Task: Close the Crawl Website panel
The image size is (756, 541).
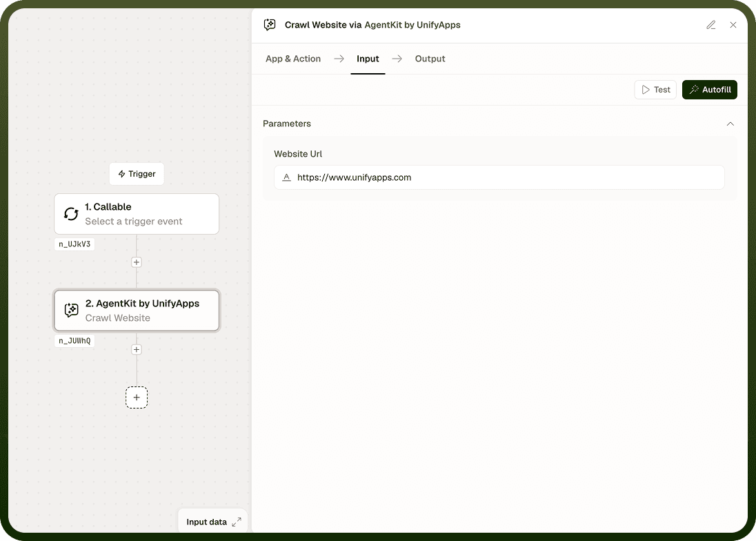Action: (x=733, y=25)
